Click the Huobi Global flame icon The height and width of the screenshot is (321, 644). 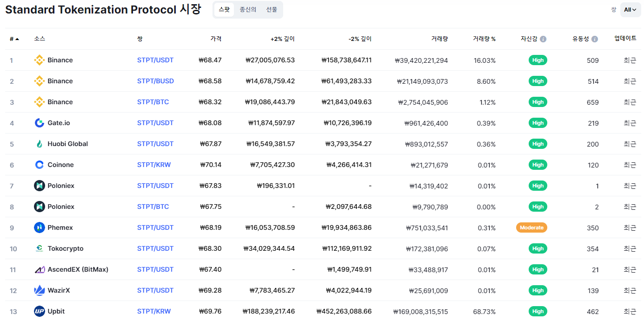point(40,144)
